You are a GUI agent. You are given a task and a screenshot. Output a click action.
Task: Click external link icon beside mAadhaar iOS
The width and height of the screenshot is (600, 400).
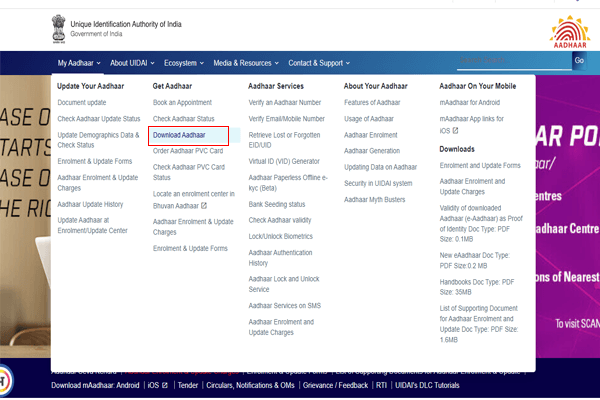[x=455, y=131]
